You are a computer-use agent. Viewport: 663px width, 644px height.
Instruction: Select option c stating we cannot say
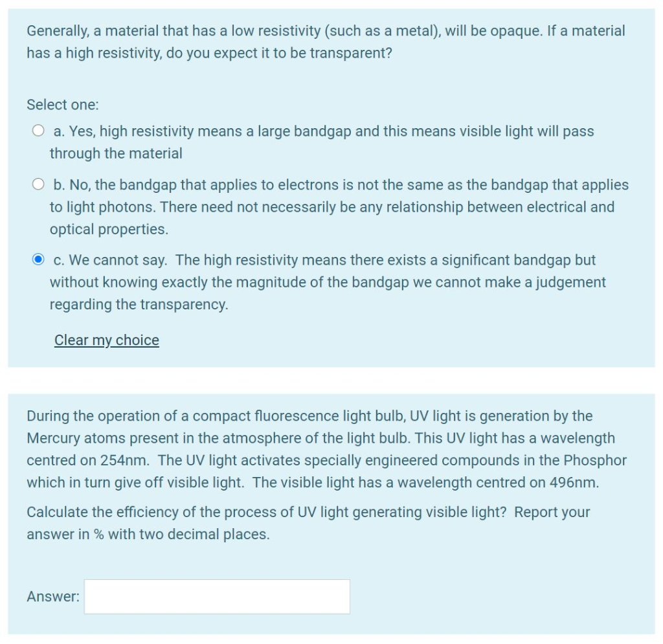pyautogui.click(x=38, y=260)
